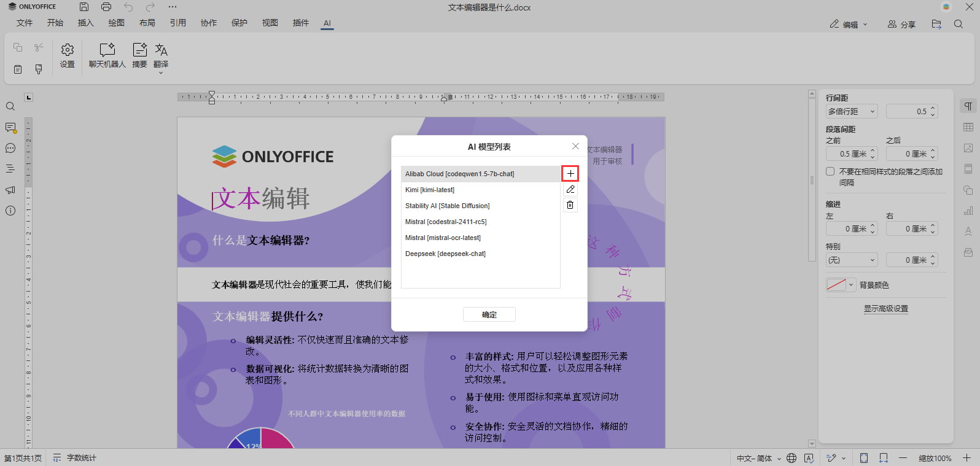Open the about info icon in left sidebar
The height and width of the screenshot is (466, 980).
click(x=10, y=211)
